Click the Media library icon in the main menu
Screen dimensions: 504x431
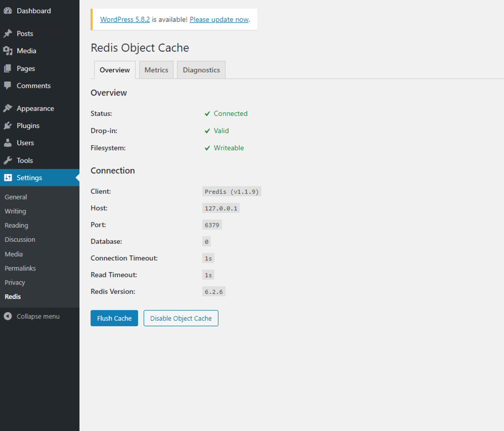[x=8, y=51]
